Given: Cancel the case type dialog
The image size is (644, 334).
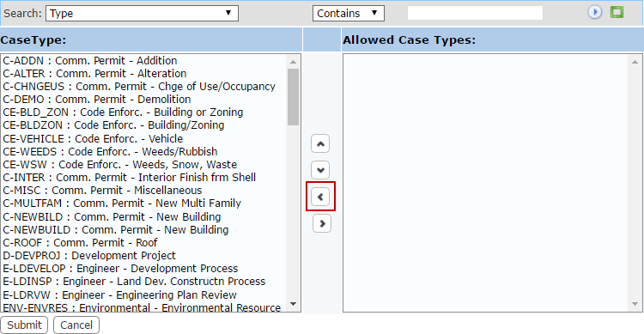Looking at the screenshot, I should coord(76,325).
